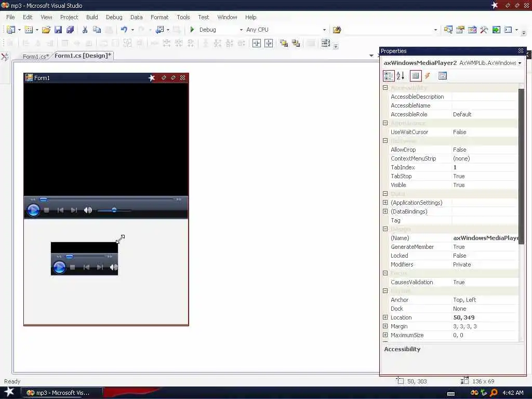Click the play button on the small media player

point(59,268)
